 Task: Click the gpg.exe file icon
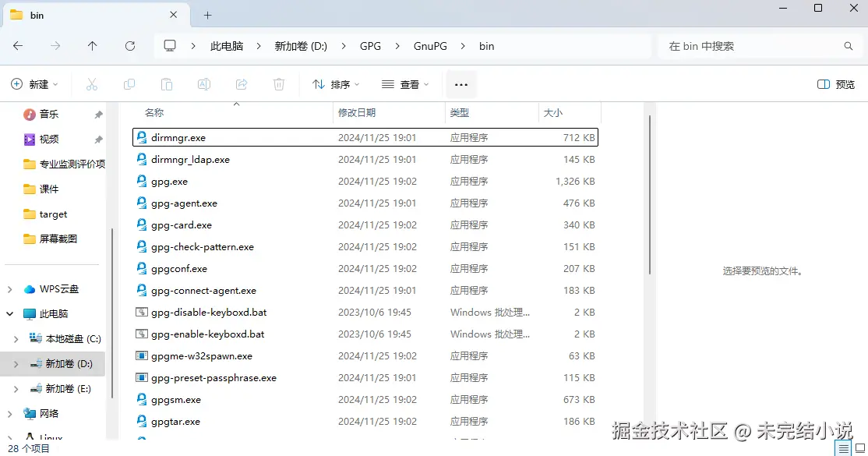click(142, 181)
